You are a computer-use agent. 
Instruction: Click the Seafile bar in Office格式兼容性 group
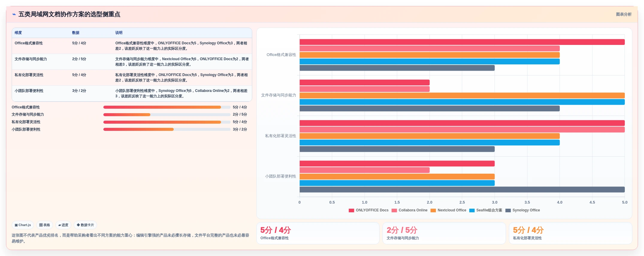[430, 61]
